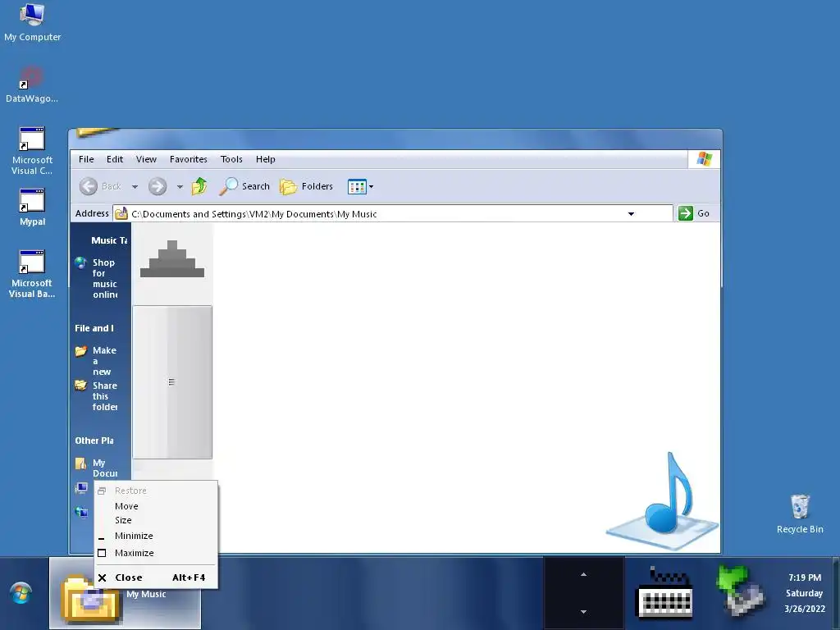Open the Favorites menu
Screen dimensions: 840x630
[x=189, y=159]
